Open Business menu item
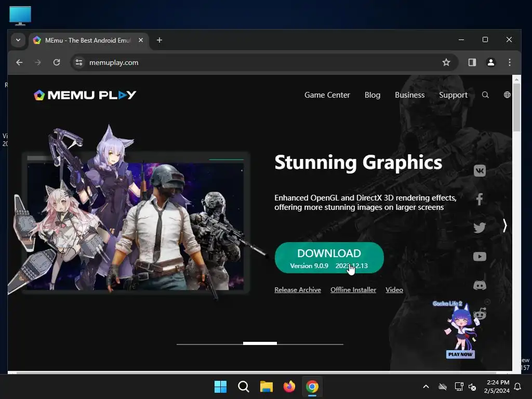Viewport: 532px width, 399px height. (409, 95)
